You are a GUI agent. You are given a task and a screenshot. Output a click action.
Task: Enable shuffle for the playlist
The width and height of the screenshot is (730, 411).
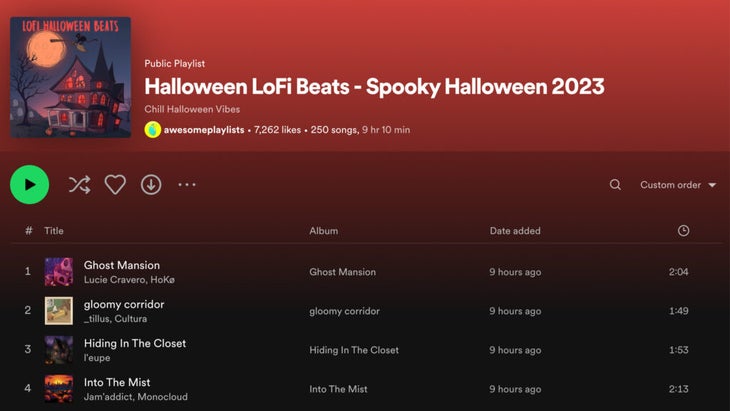(x=80, y=185)
